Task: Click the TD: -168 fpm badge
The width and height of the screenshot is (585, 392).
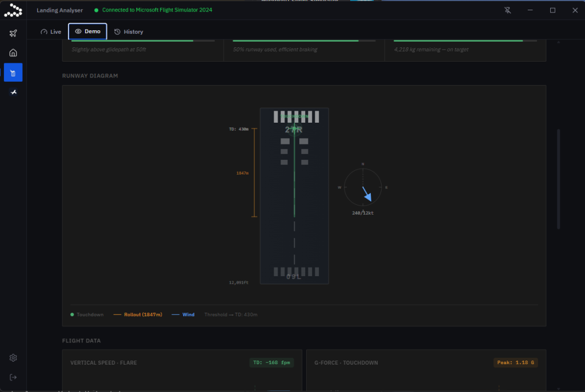Action: tap(271, 362)
